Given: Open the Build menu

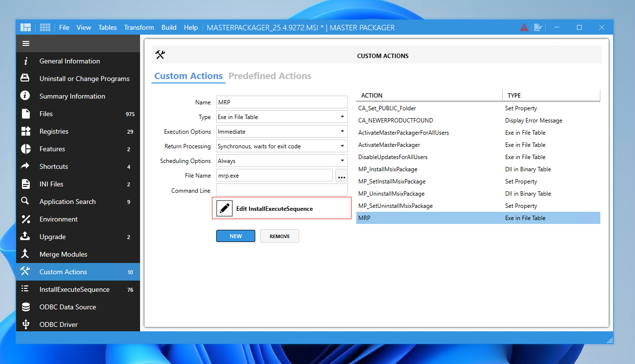Looking at the screenshot, I should tap(169, 27).
